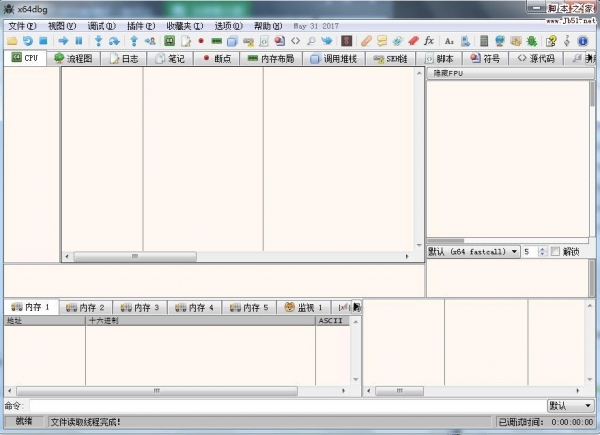The height and width of the screenshot is (435, 600).
Task: Switch to 内存 3 dump tab
Action: pos(141,307)
